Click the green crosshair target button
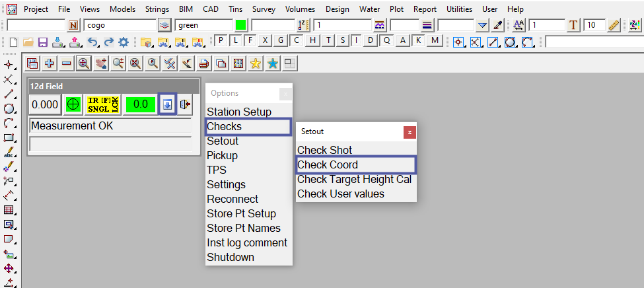Screen dimensions: 644x288 point(73,104)
